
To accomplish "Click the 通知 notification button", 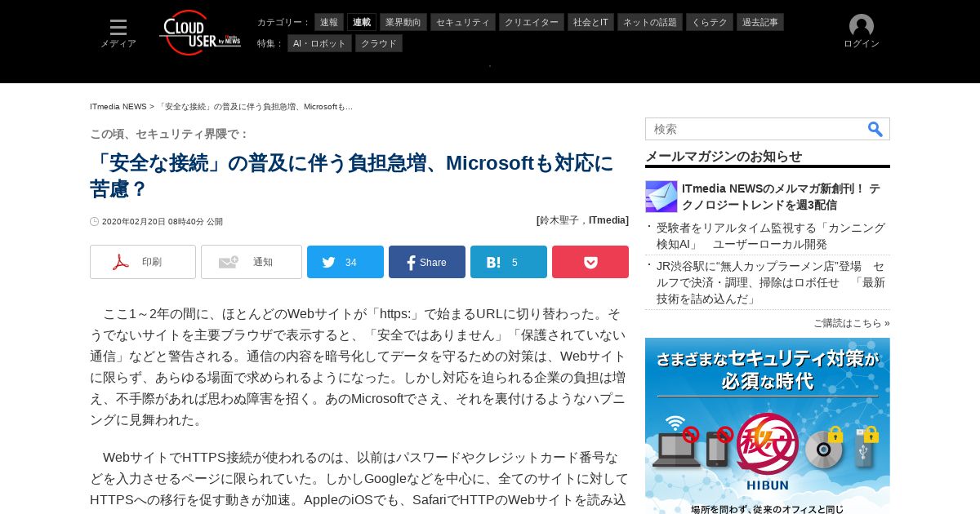I will 252,262.
